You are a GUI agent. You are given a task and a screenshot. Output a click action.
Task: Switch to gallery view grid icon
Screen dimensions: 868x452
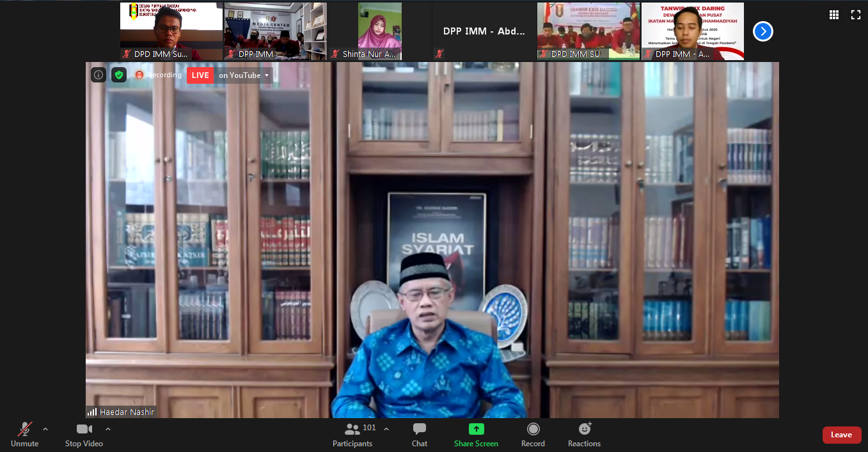coord(833,15)
